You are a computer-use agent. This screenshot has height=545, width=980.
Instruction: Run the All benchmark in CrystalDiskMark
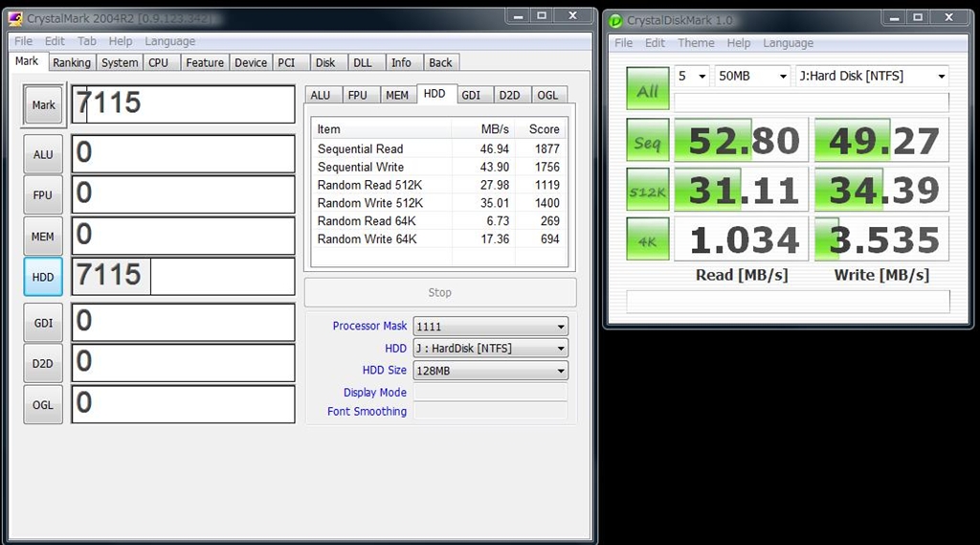pos(648,88)
